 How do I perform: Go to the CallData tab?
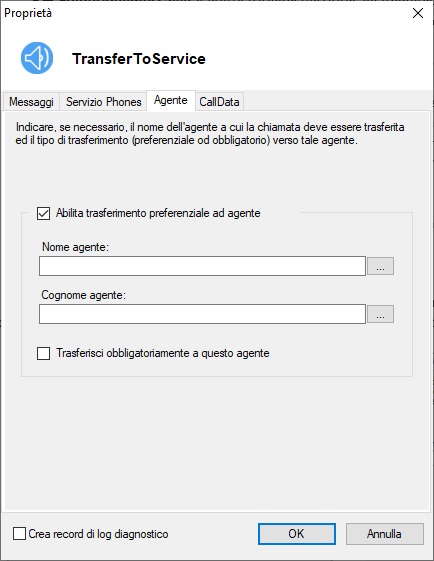pos(219,102)
